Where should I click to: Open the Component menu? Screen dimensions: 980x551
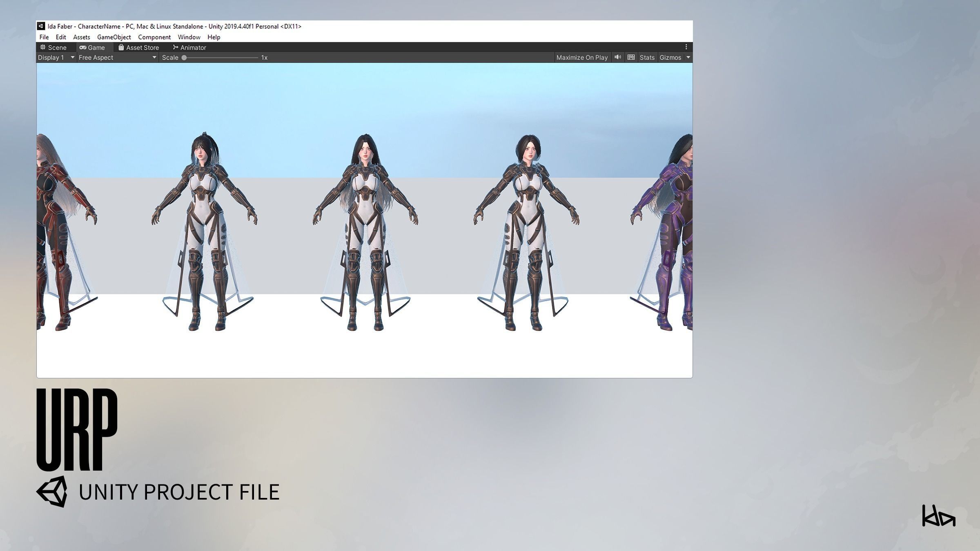click(154, 37)
